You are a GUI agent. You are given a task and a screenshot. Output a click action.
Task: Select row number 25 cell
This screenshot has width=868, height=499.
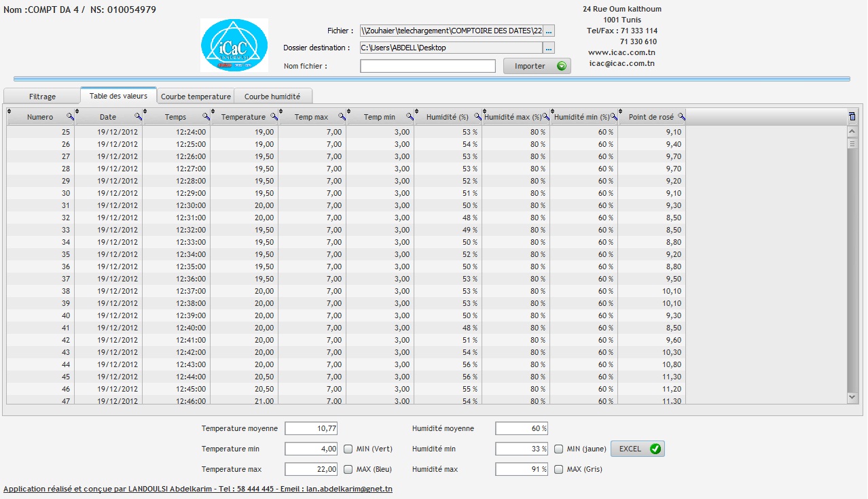(x=41, y=132)
